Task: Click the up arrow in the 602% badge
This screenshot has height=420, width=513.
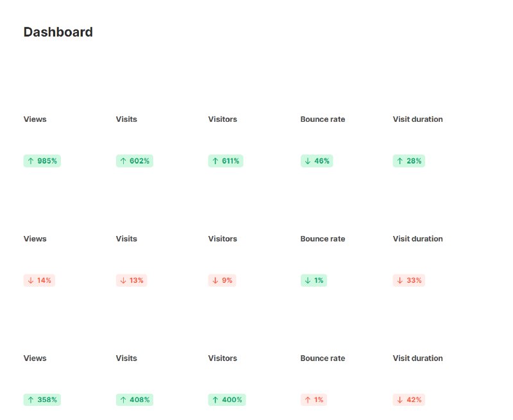Action: click(x=123, y=161)
